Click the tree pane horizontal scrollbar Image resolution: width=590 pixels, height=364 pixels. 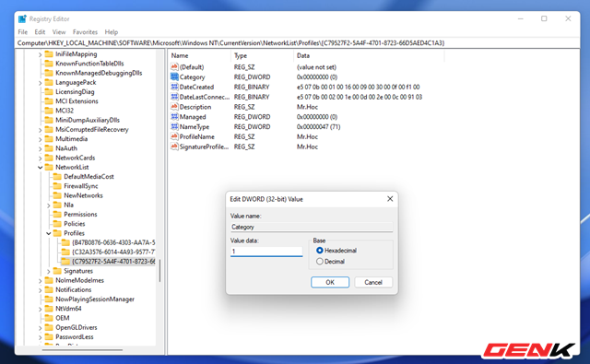point(82,350)
